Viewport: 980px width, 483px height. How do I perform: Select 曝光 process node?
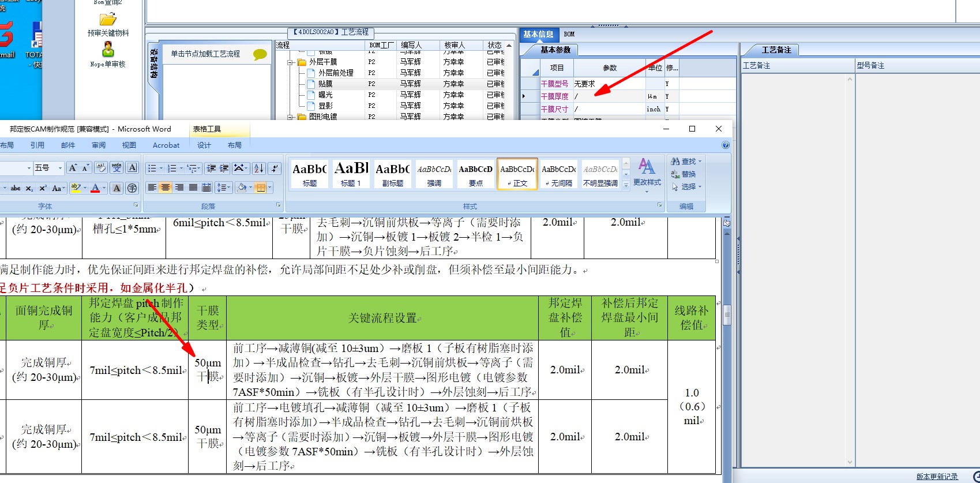tap(325, 95)
